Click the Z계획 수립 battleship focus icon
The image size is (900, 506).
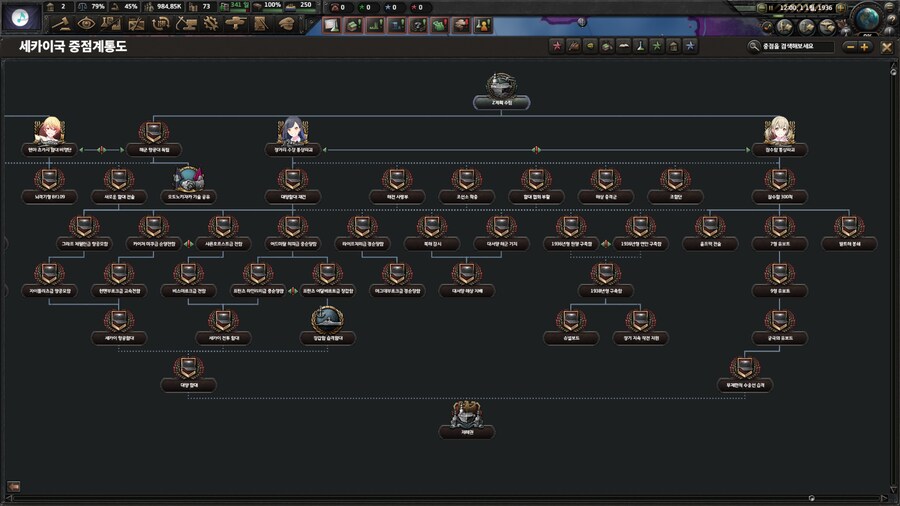(501, 85)
